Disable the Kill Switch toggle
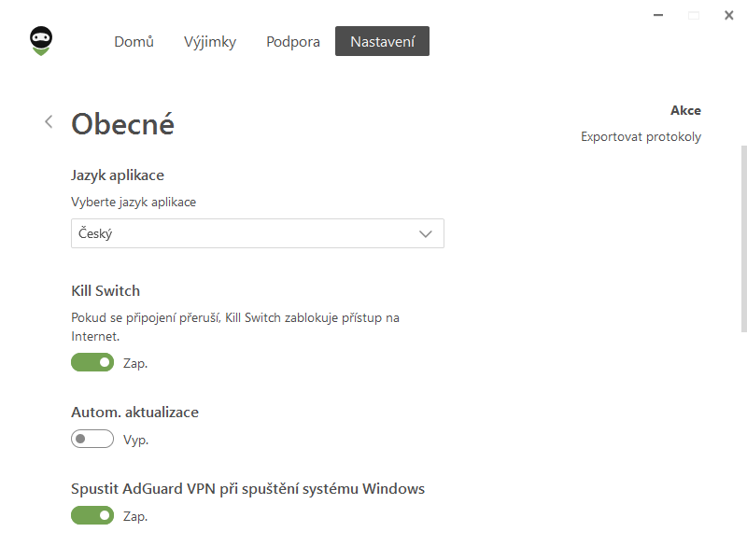Image resolution: width=747 pixels, height=560 pixels. pyautogui.click(x=92, y=362)
